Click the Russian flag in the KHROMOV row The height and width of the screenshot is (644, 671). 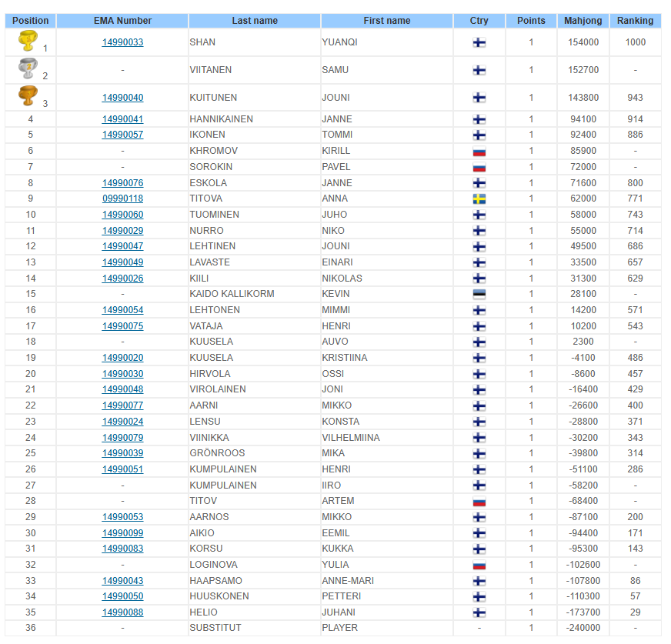479,151
